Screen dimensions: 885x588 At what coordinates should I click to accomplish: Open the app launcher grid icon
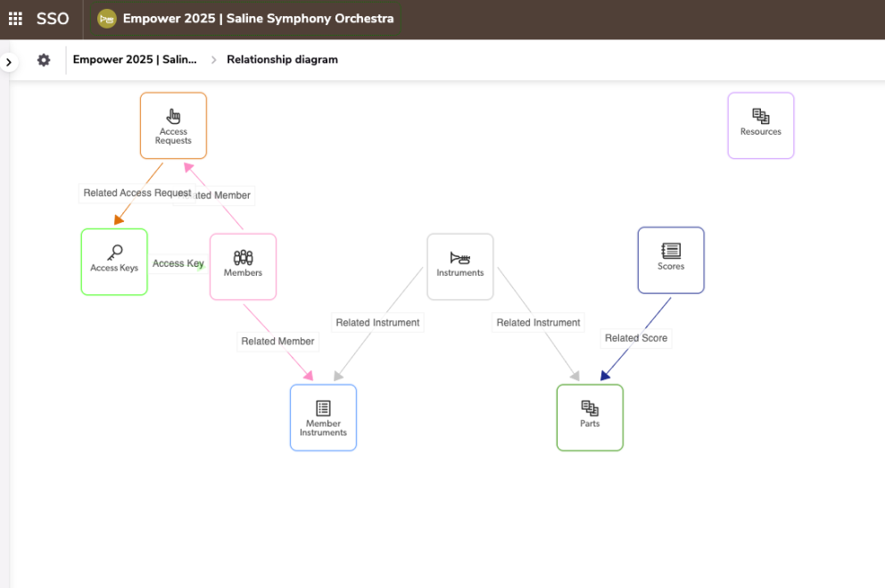click(x=15, y=19)
